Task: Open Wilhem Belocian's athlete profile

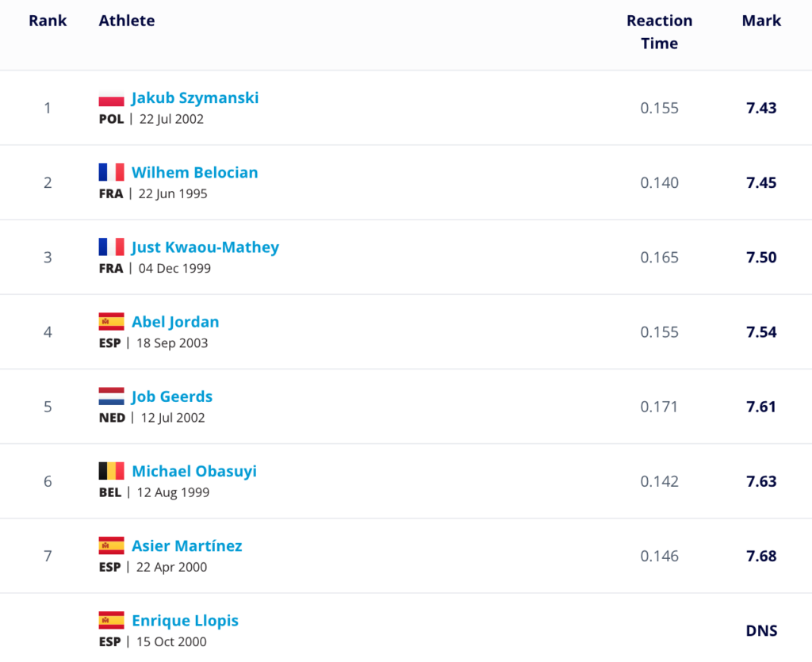Action: [194, 173]
